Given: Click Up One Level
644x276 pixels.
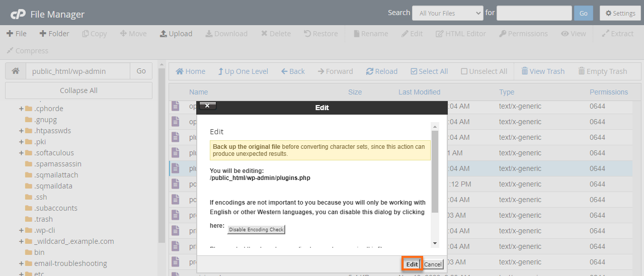Looking at the screenshot, I should click(243, 71).
